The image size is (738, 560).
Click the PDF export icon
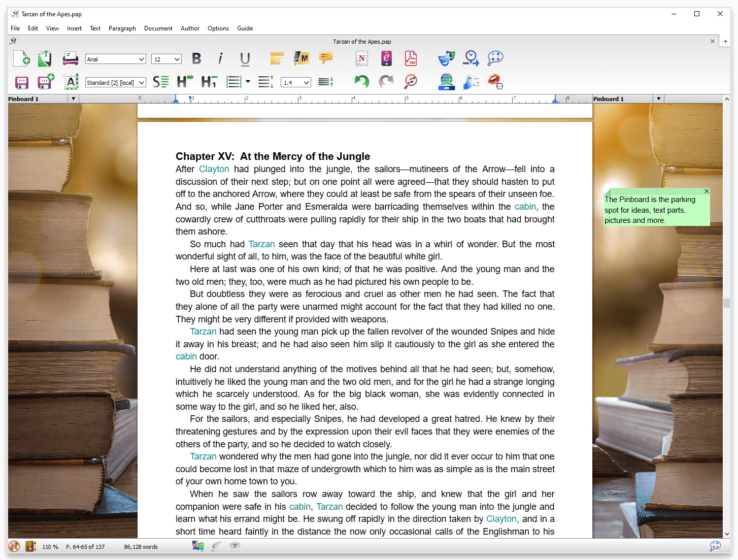pos(411,58)
